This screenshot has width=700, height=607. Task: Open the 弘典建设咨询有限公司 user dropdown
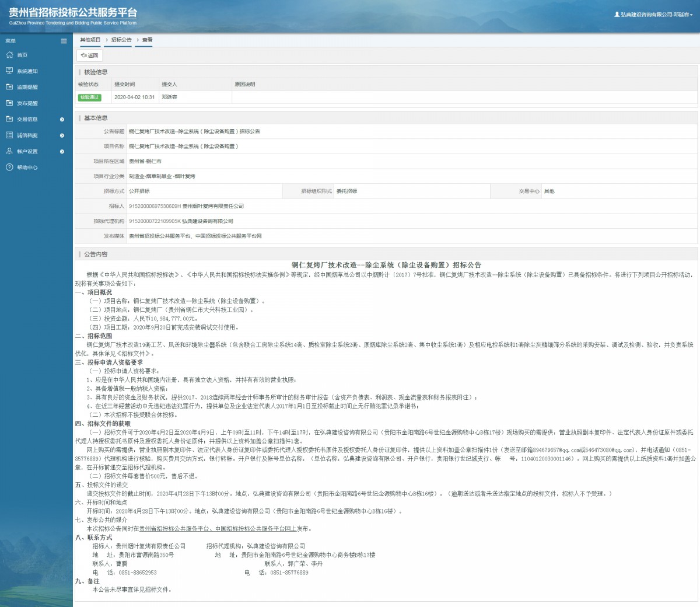pyautogui.click(x=653, y=15)
